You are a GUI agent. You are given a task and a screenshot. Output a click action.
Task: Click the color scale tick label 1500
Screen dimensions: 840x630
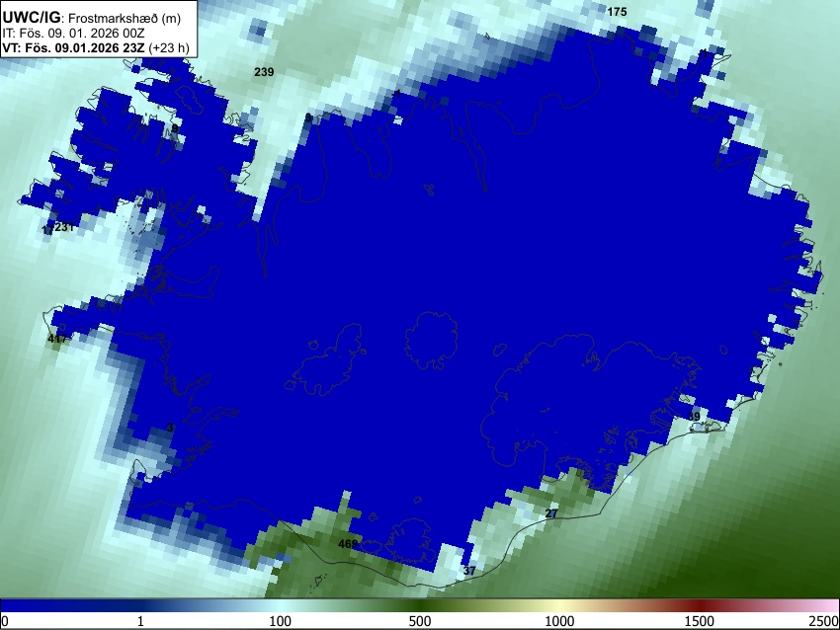(x=700, y=621)
